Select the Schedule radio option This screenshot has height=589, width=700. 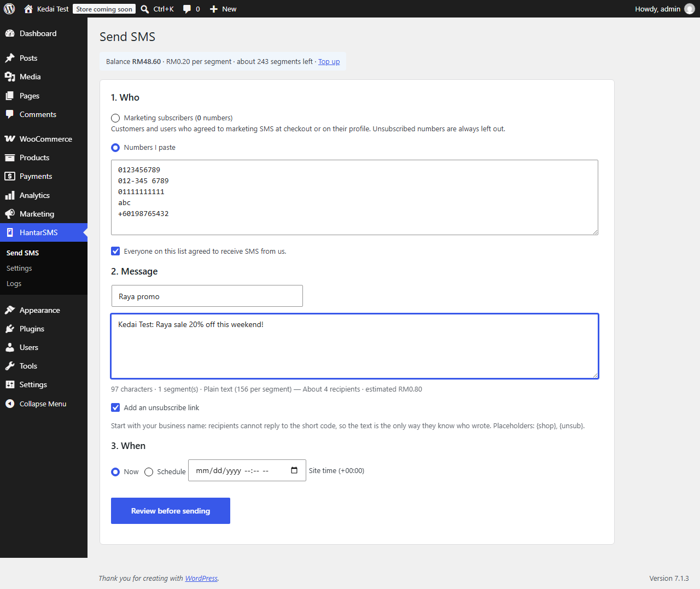coord(149,472)
